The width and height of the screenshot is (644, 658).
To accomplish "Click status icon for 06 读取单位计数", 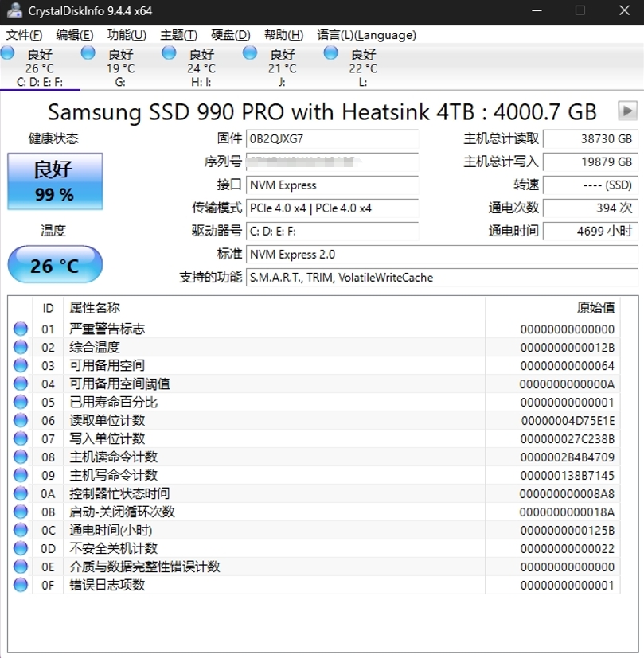I will [21, 420].
